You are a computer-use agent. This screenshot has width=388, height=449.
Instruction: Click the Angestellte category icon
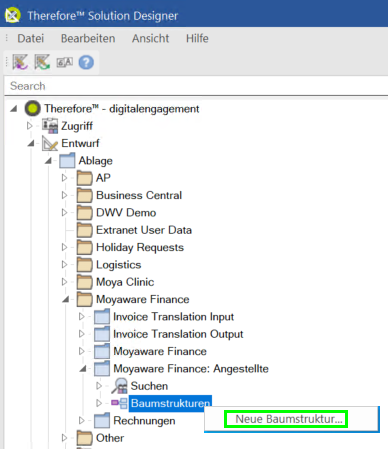[102, 369]
